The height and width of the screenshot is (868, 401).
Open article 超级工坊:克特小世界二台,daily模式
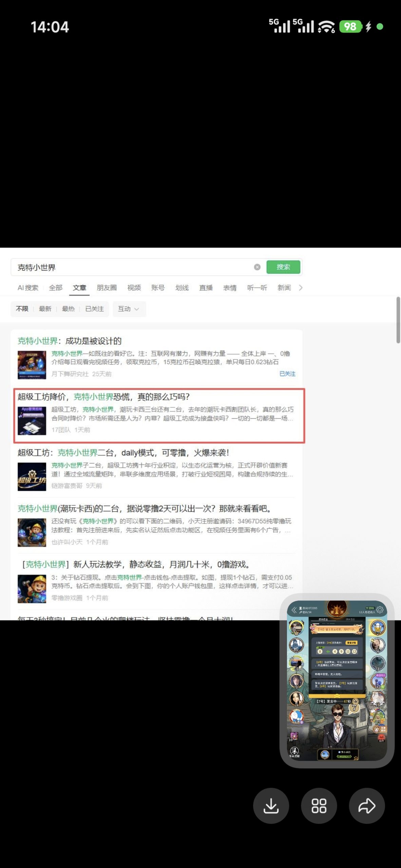(123, 453)
